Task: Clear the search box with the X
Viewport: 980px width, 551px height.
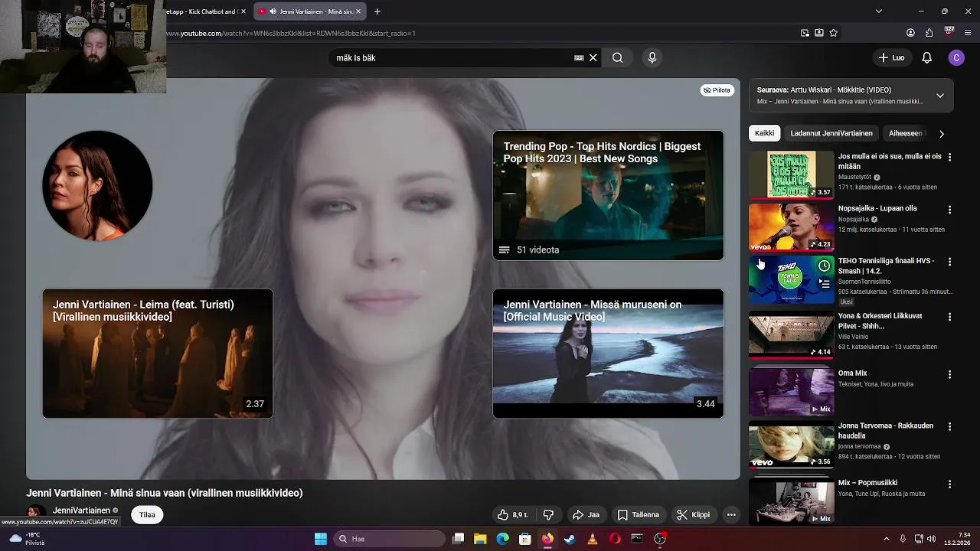Action: click(x=593, y=57)
